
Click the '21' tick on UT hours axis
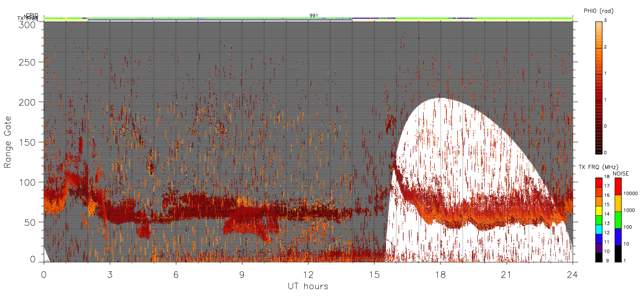point(507,274)
